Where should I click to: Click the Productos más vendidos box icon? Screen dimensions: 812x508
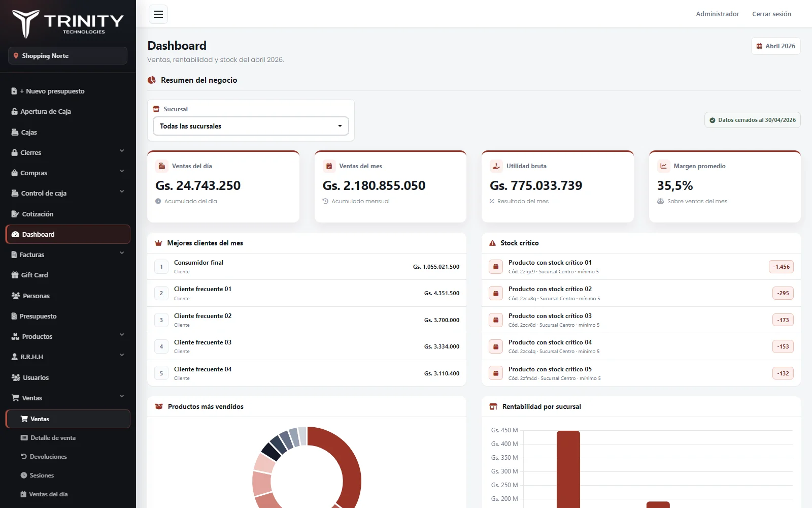coord(159,407)
